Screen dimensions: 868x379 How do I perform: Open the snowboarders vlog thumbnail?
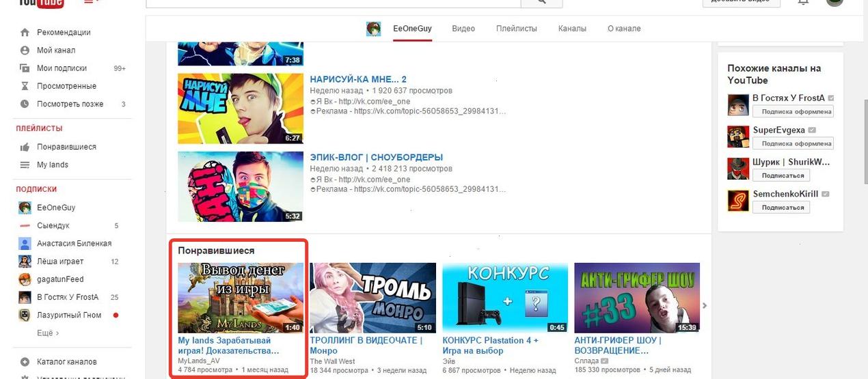click(x=241, y=186)
